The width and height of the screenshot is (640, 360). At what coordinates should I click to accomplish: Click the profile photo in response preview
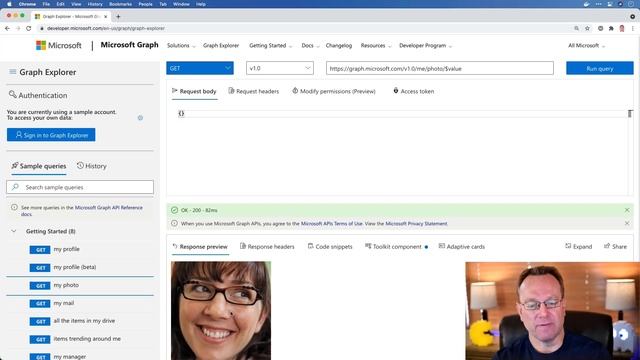pos(221,311)
